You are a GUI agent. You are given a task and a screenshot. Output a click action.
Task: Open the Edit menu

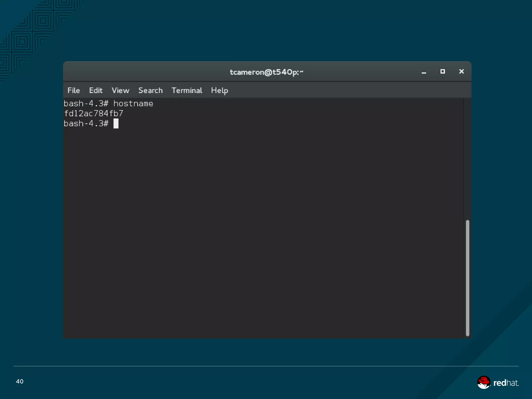(x=96, y=90)
